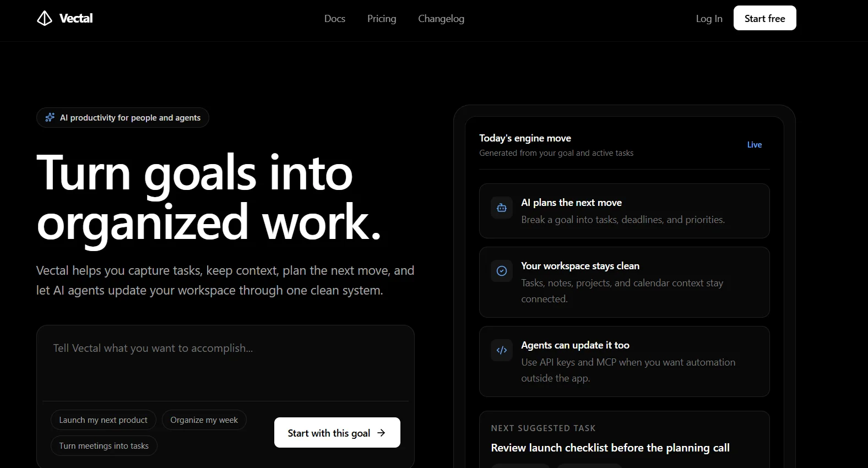Click the goal input field

click(x=225, y=363)
